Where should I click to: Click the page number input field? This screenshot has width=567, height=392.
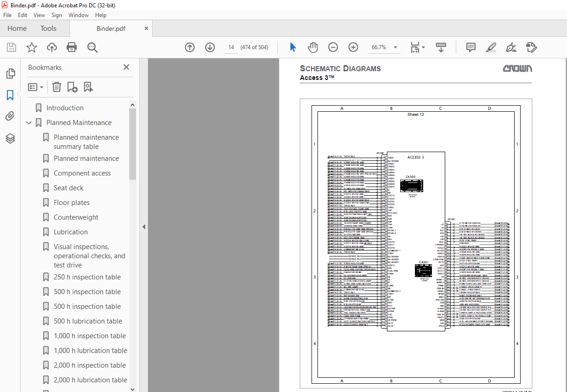pyautogui.click(x=231, y=47)
